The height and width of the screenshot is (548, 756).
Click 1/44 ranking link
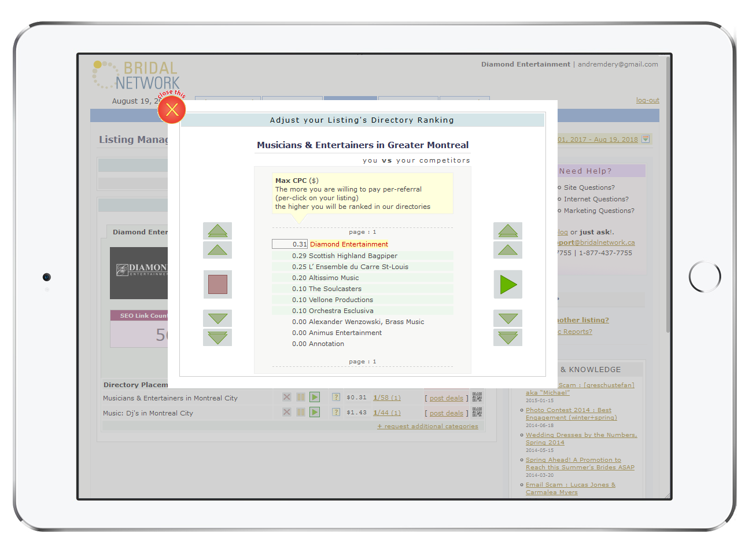click(386, 413)
